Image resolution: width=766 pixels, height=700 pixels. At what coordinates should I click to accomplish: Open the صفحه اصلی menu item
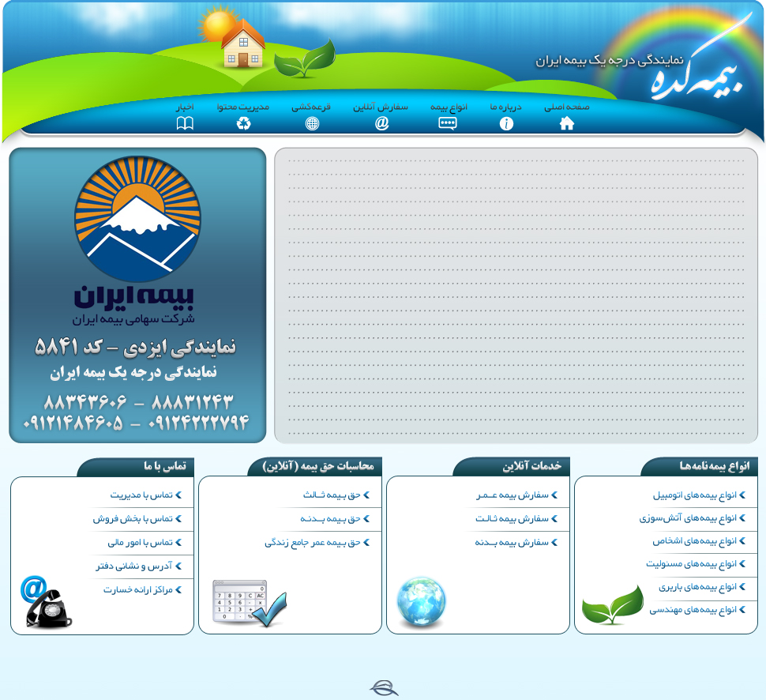pyautogui.click(x=567, y=107)
